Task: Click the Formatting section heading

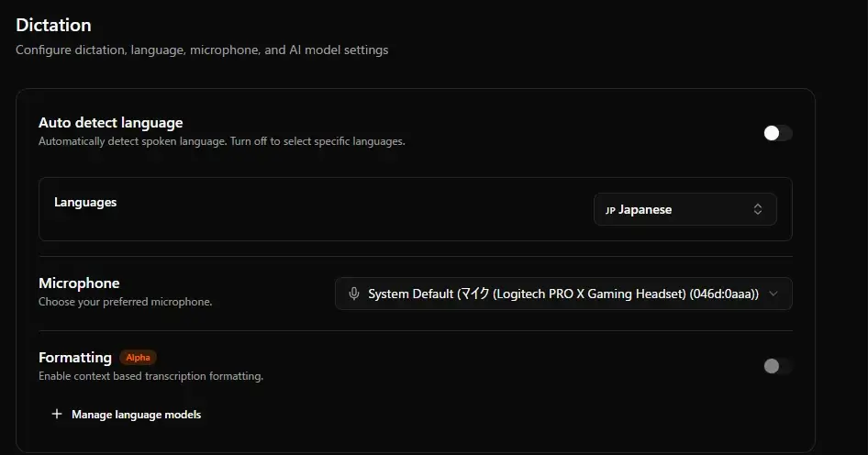Action: (75, 358)
